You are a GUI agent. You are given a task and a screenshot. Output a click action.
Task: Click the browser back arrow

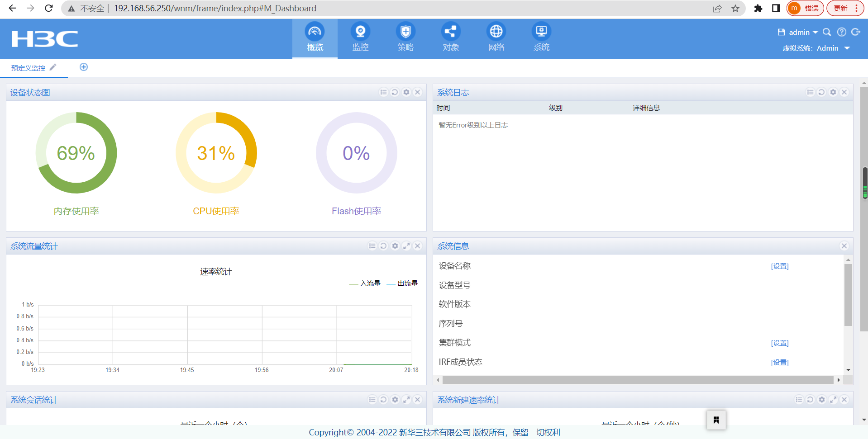13,8
